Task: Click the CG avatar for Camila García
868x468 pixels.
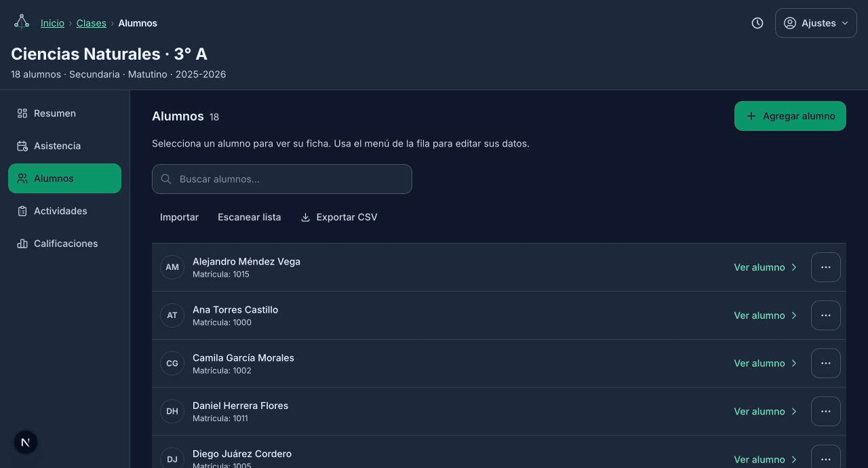Action: (x=172, y=364)
